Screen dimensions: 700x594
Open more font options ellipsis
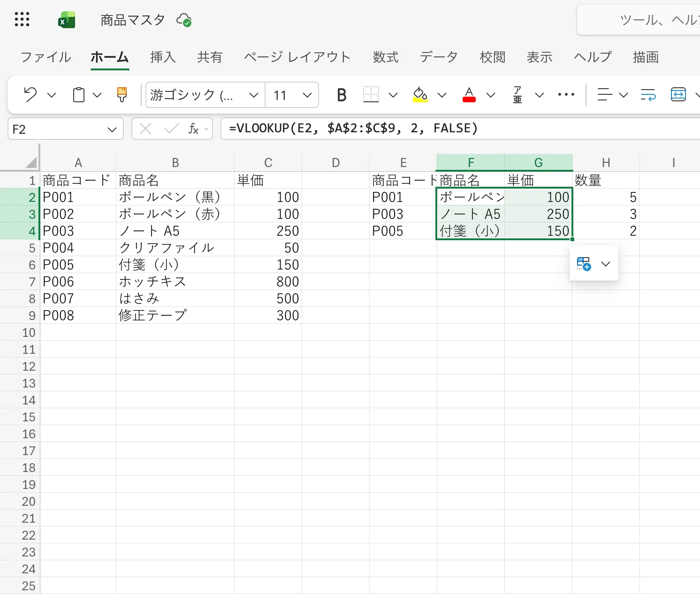pyautogui.click(x=566, y=95)
